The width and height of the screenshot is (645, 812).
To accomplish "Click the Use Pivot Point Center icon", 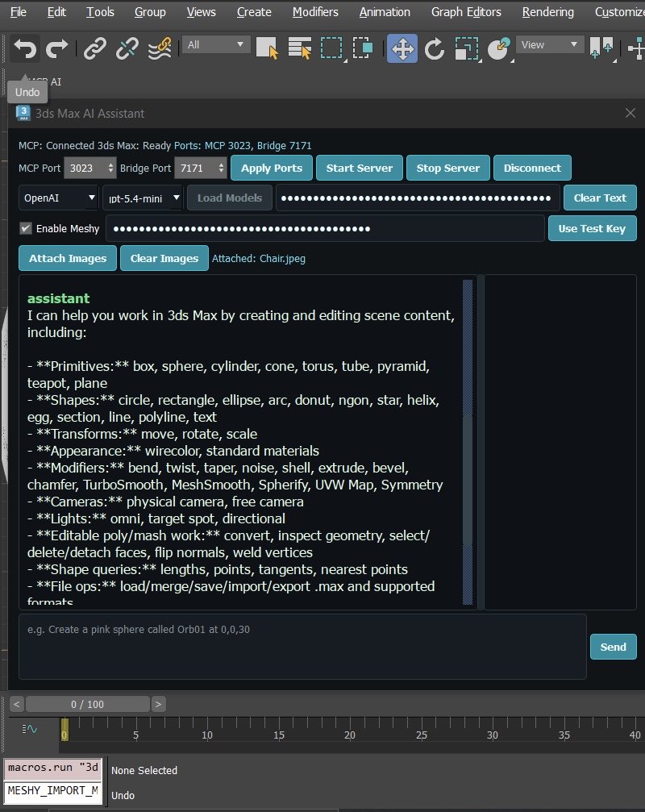I will click(x=601, y=48).
